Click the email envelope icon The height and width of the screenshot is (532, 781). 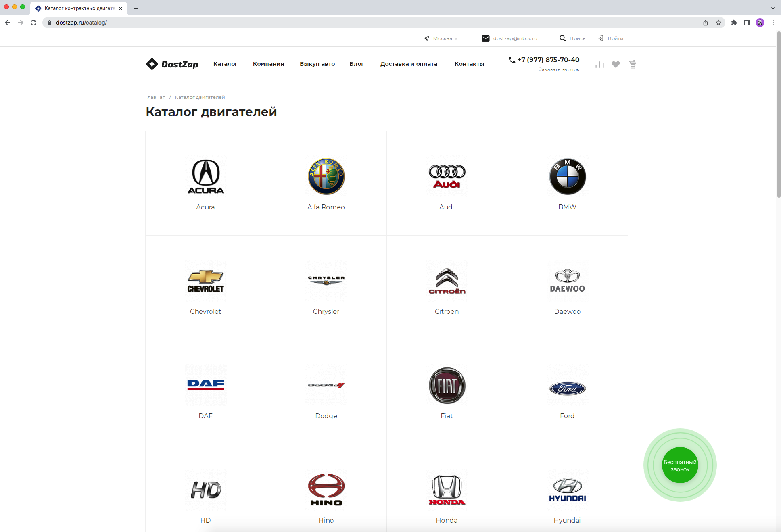[x=486, y=38]
